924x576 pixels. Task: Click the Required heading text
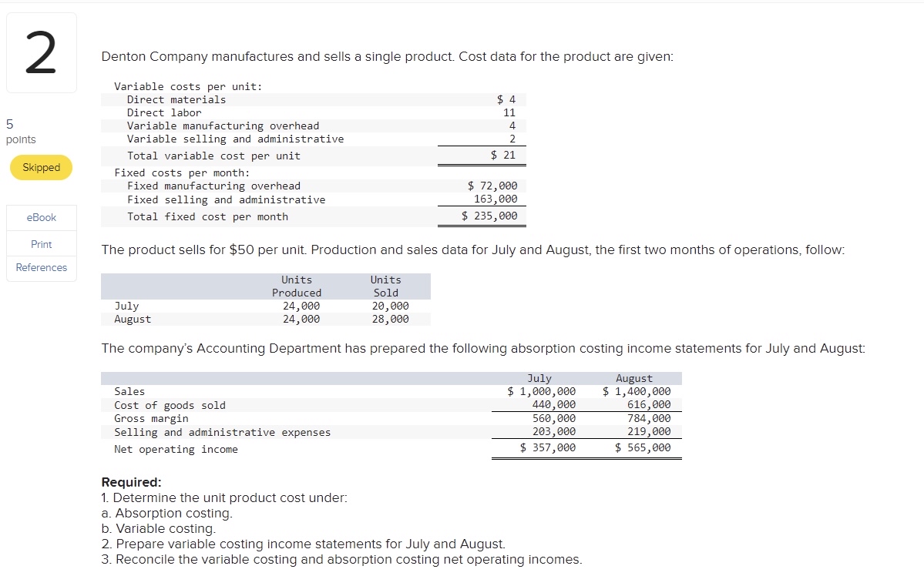(132, 482)
